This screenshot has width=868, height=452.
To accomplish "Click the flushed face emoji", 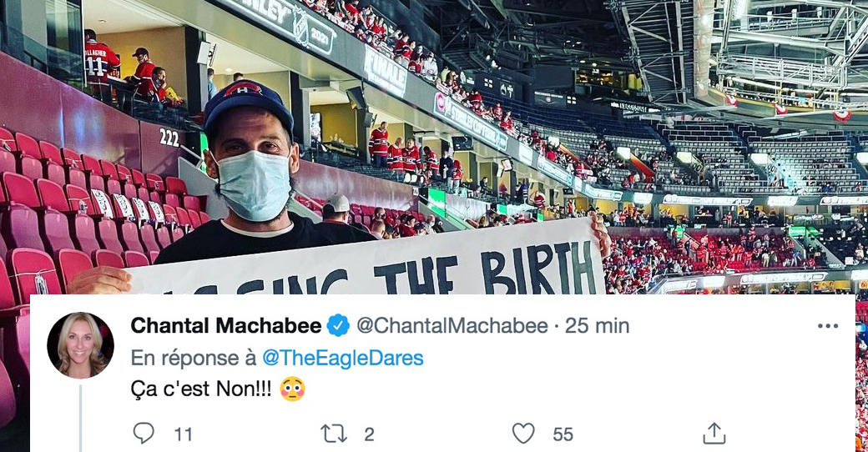I will [x=292, y=389].
